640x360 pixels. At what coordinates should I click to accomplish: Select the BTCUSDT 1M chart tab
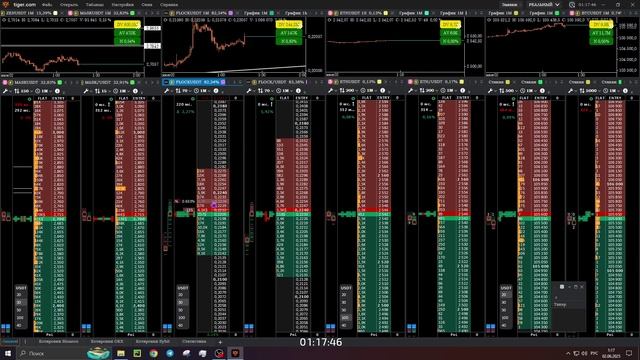coord(598,13)
